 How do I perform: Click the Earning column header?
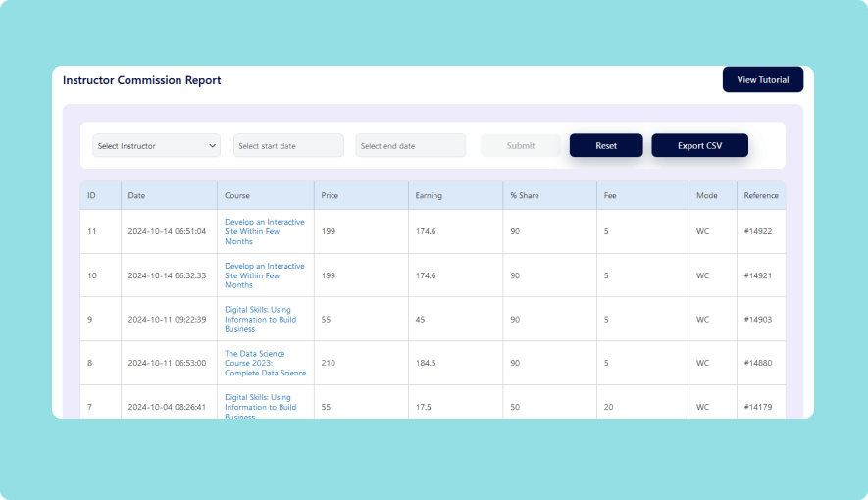pos(429,196)
